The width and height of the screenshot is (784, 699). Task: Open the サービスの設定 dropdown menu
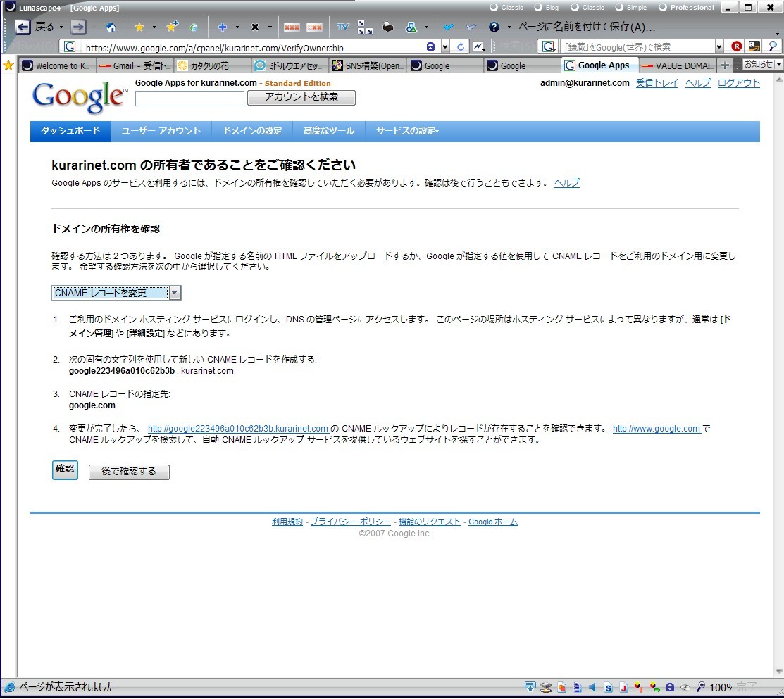[x=407, y=131]
